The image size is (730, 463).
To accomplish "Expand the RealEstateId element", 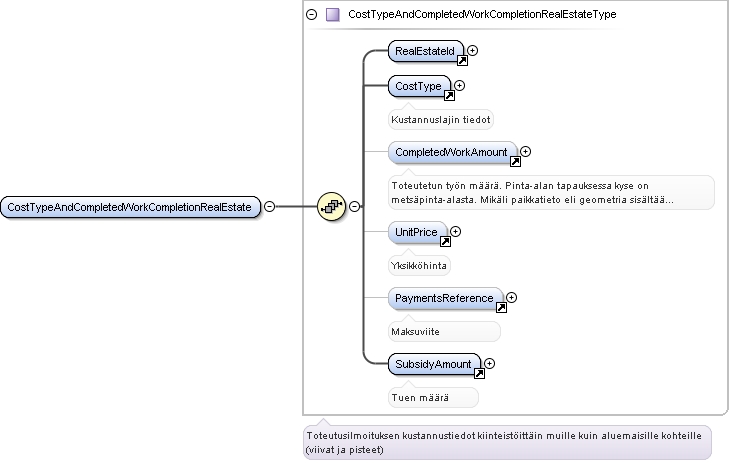I will (x=473, y=50).
